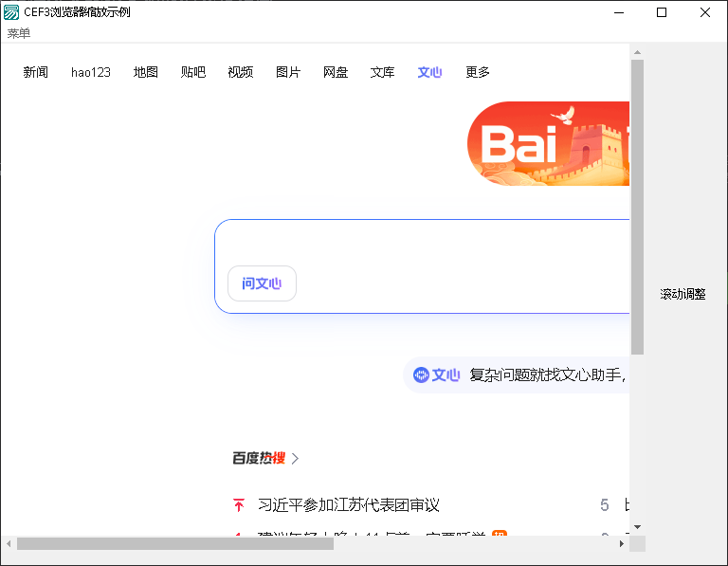
Task: Open the 图片 link
Action: [x=288, y=72]
